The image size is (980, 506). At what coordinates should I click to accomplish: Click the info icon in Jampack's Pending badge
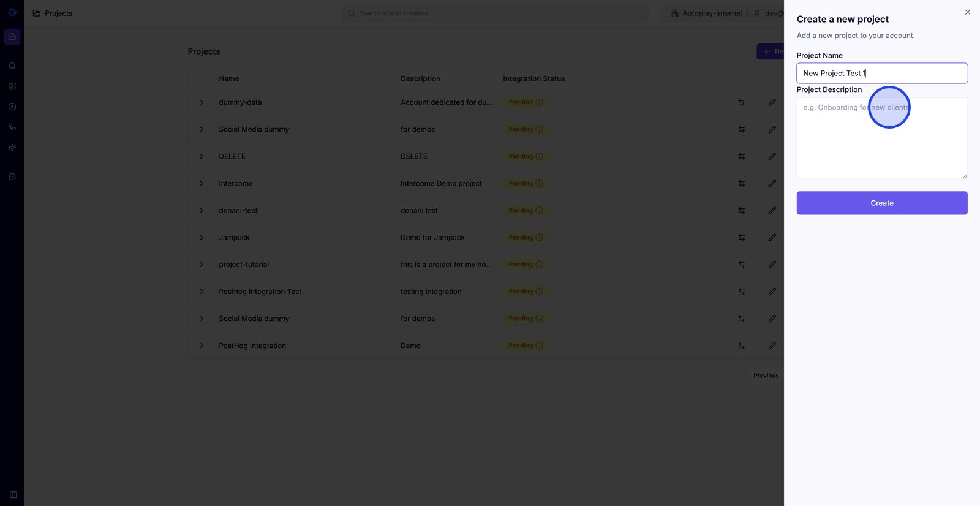click(x=539, y=238)
